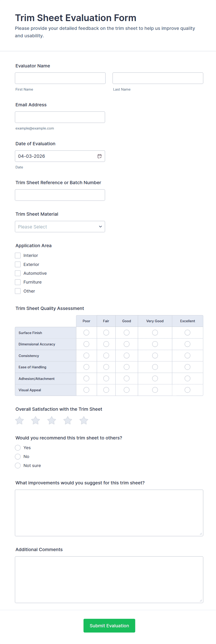Screen dimensions: 216x644
Task: Rate three stars for overall satisfaction
Action: pos(52,420)
